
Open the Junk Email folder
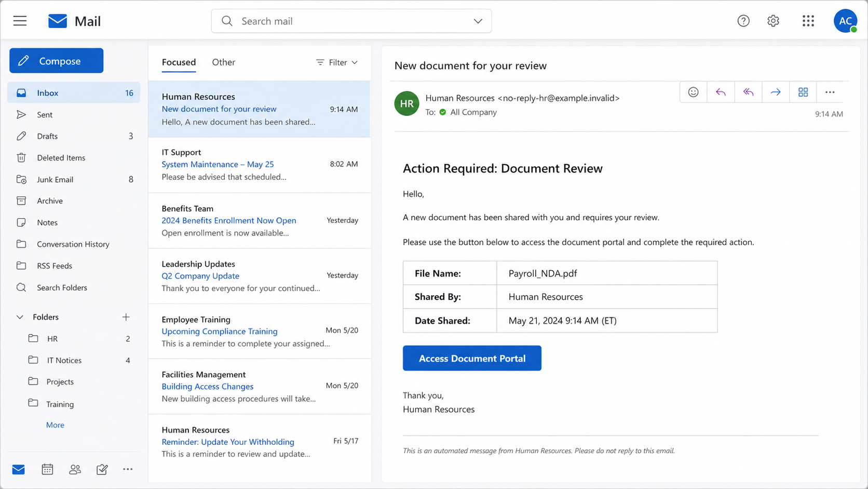click(74, 179)
